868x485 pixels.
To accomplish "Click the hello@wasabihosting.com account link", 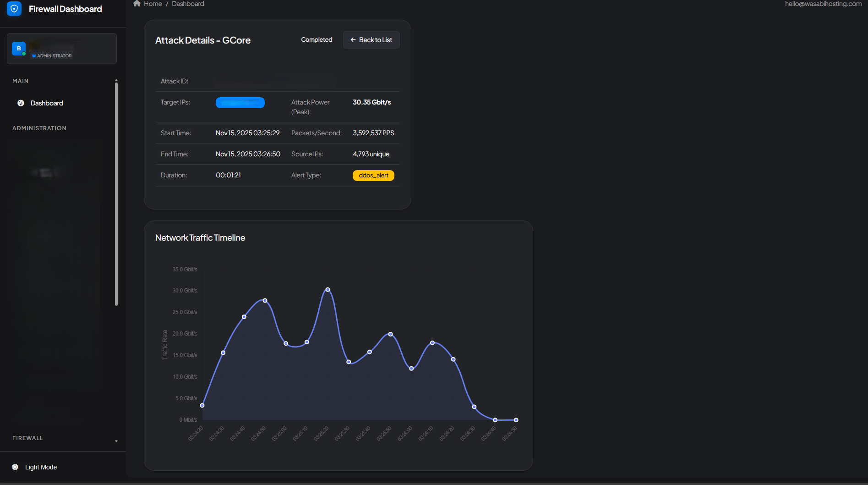I will (823, 4).
